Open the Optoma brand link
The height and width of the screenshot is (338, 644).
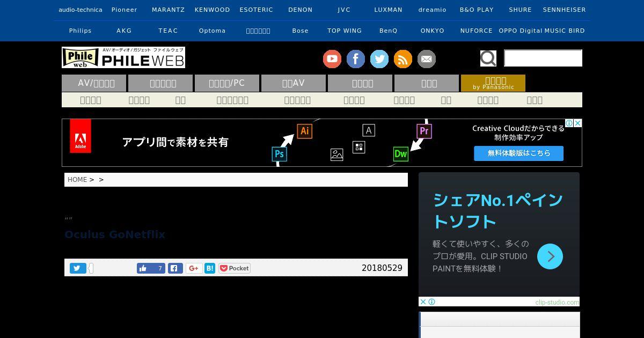point(213,31)
